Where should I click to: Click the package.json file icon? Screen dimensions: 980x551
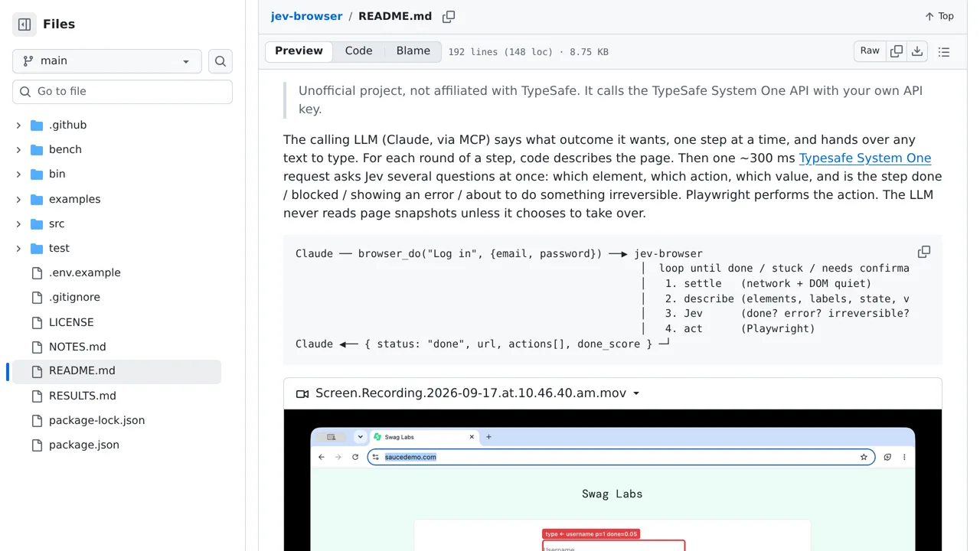pos(37,445)
